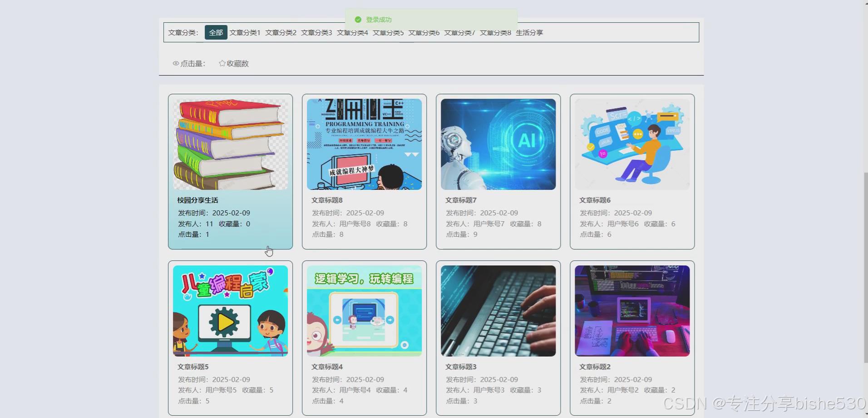Open article titled 文章标题3

tap(461, 367)
